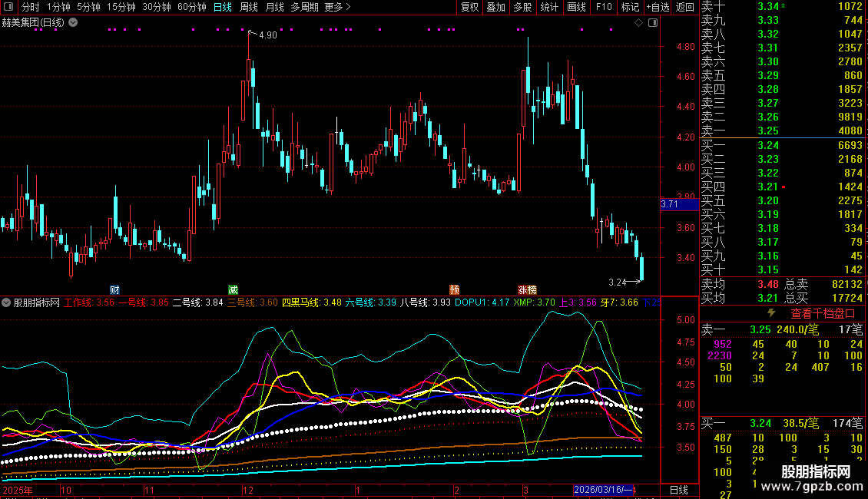The height and width of the screenshot is (499, 868).
Task: Click 查看千档盘口 link
Action: pos(823,313)
